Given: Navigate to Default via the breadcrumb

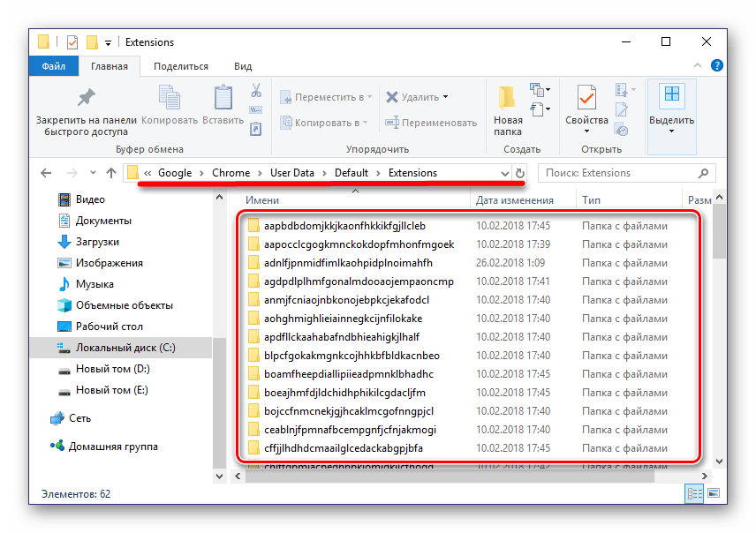Looking at the screenshot, I should [x=352, y=172].
